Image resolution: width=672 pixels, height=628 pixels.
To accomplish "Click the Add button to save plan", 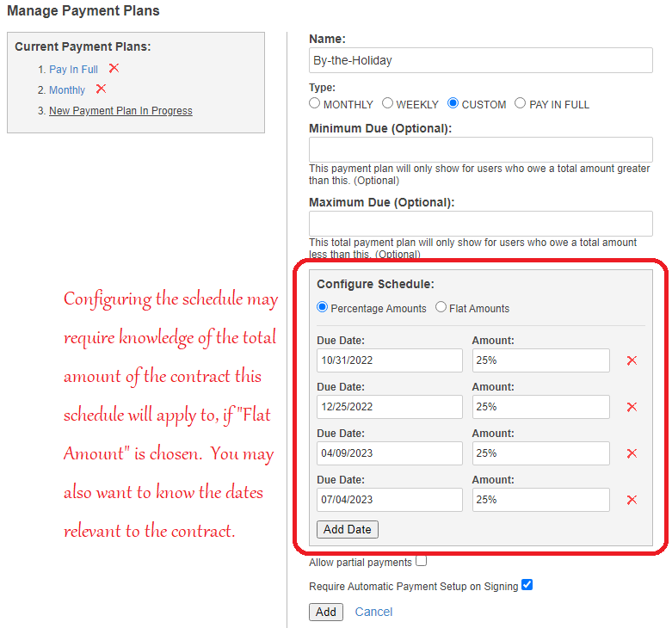I will point(326,612).
